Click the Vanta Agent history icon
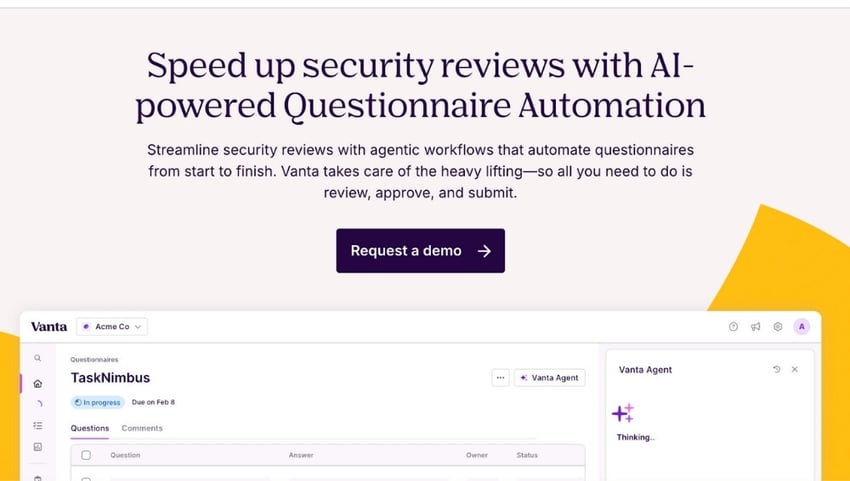The image size is (850, 481). click(777, 370)
